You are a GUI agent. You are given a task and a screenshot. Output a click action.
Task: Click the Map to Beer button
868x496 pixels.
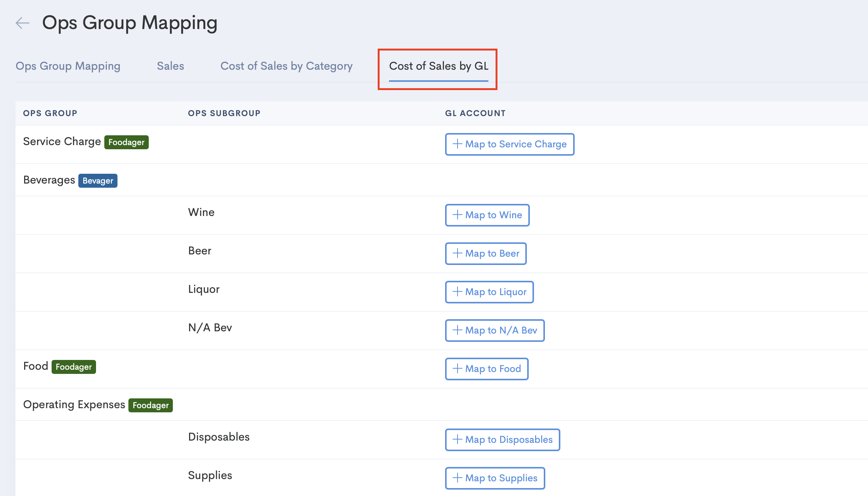click(486, 253)
